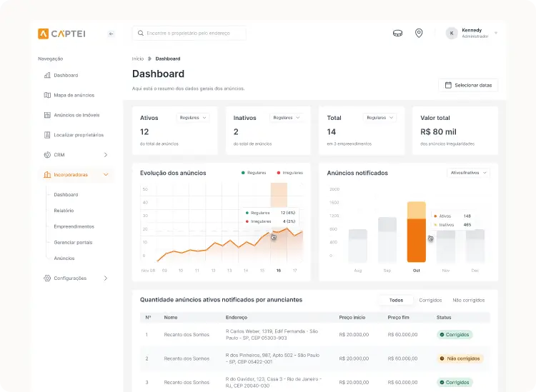Screen dimensions: 536x392
Task: Click the Captei logo
Action: pyautogui.click(x=61, y=34)
